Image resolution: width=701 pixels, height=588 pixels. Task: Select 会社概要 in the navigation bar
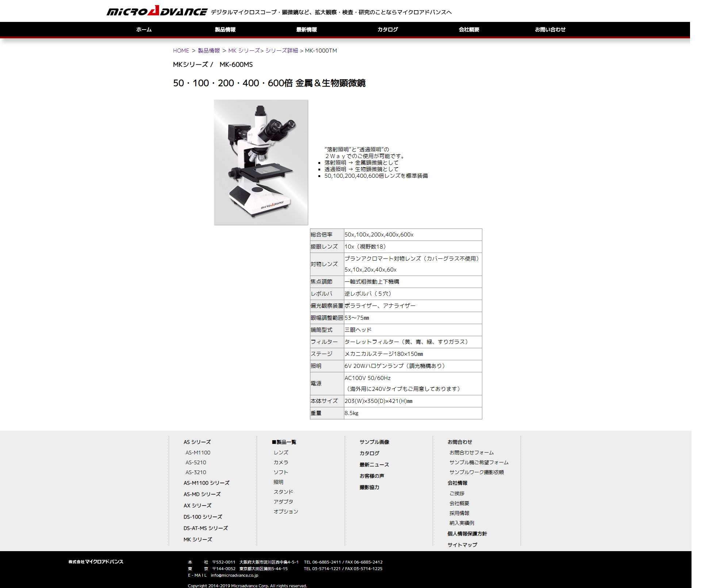[x=469, y=30]
